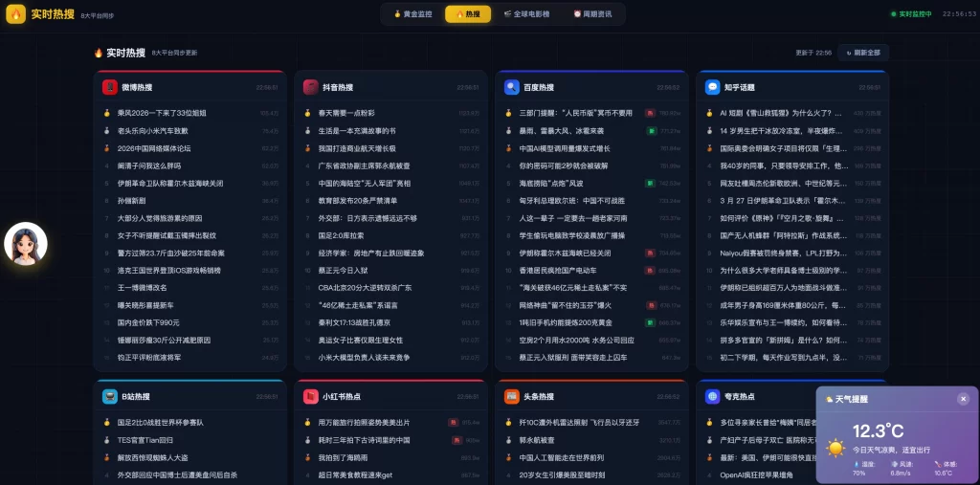The height and width of the screenshot is (485, 980).
Task: Click 20岁女生引爆美股至暗时刻
Action: (x=562, y=475)
